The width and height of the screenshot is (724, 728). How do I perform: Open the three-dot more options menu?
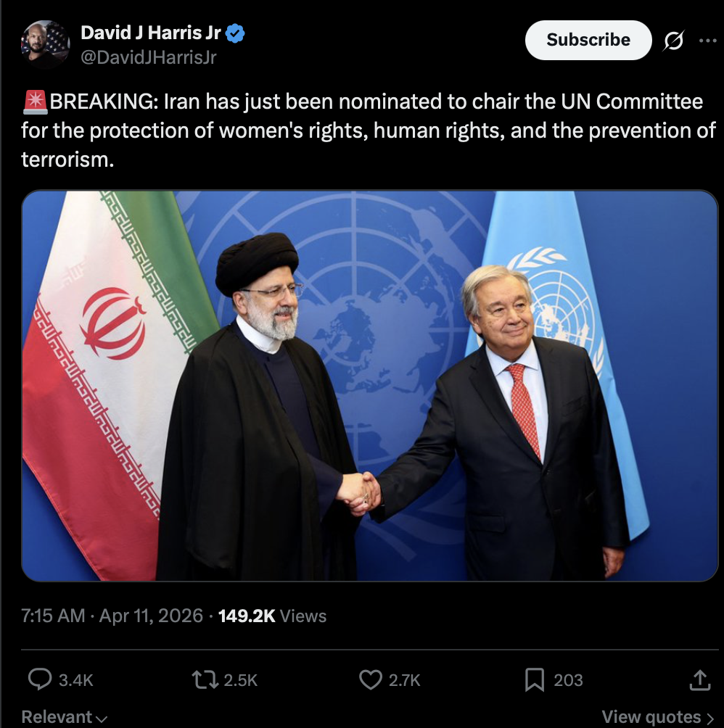(x=708, y=41)
